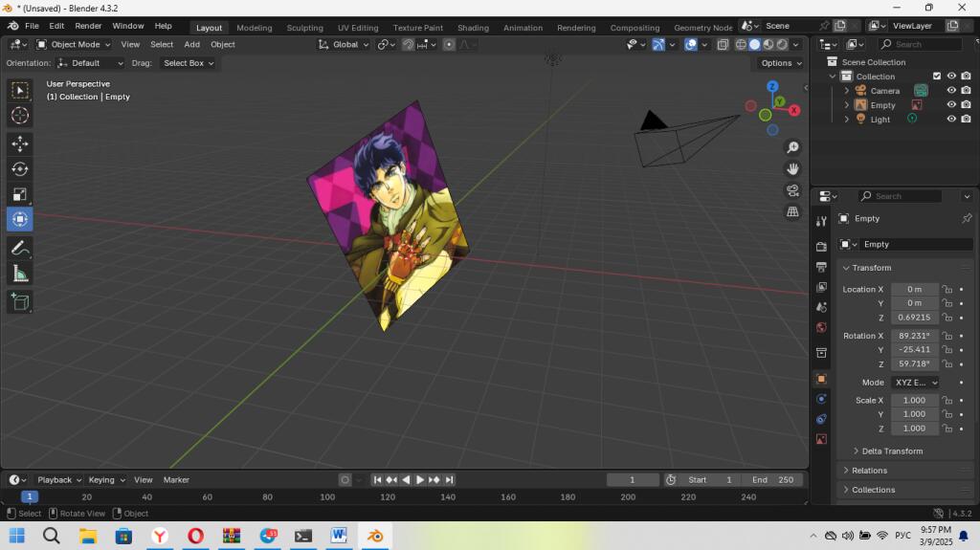
Task: Click the Options button in viewport header
Action: point(781,63)
